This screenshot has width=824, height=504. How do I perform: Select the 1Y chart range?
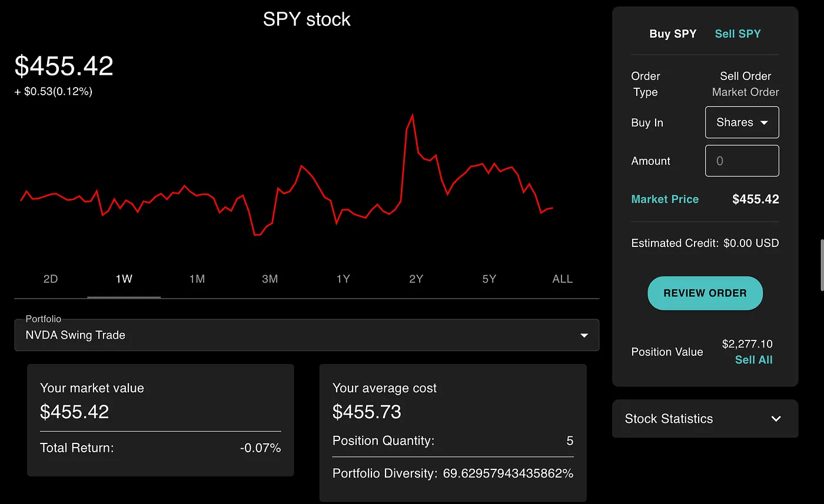point(343,279)
